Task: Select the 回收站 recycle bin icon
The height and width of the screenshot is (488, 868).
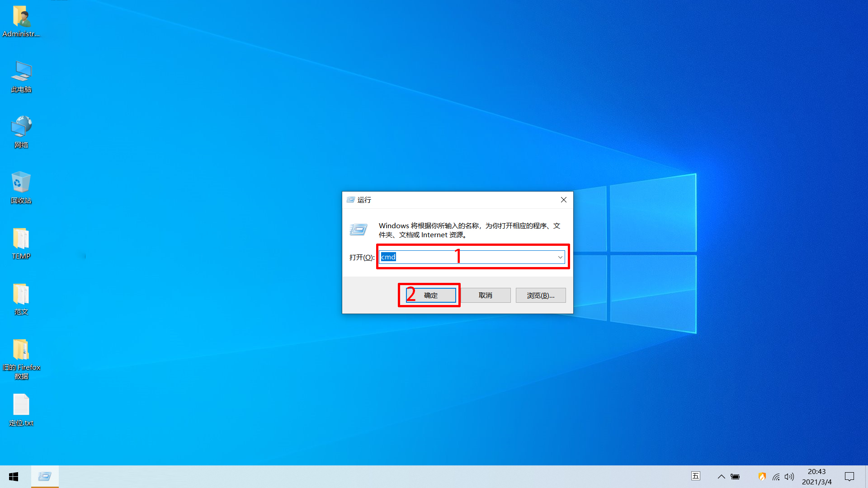Action: pos(21,188)
